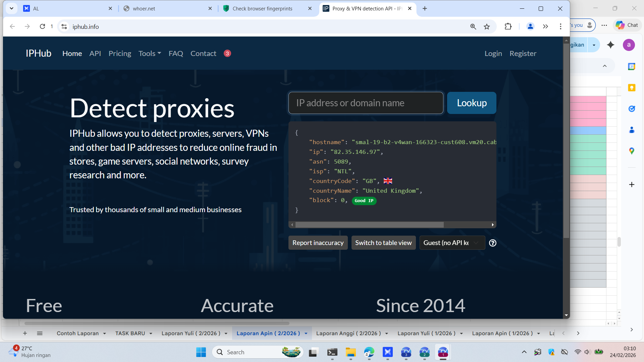The height and width of the screenshot is (362, 644).
Task: Open File Explorer from the taskbar
Action: point(351,352)
